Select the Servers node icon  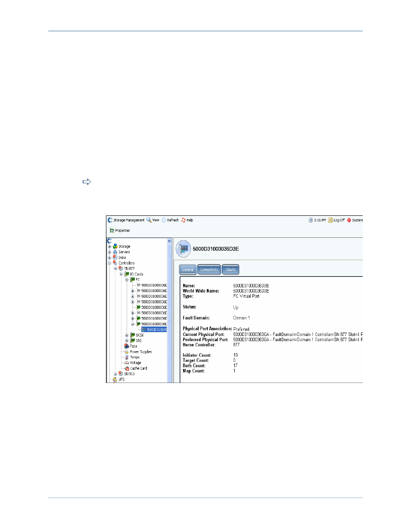(115, 252)
